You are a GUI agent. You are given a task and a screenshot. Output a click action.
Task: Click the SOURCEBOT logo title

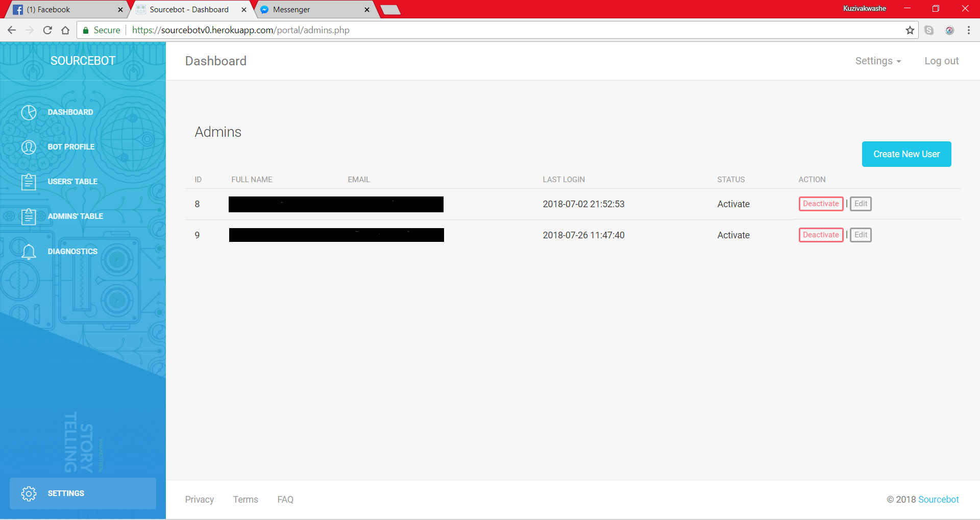pyautogui.click(x=83, y=61)
